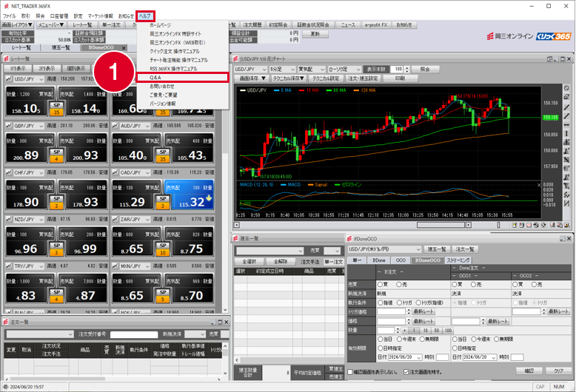This screenshot has height=392, width=576.
Task: Open CAD/JPY chart icon in rate list
Action: click(x=115, y=172)
